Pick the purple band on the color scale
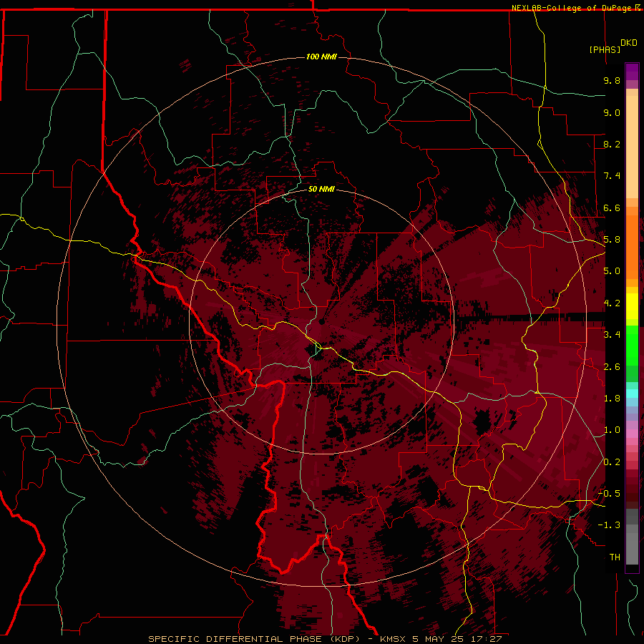644x644 pixels. (x=632, y=72)
